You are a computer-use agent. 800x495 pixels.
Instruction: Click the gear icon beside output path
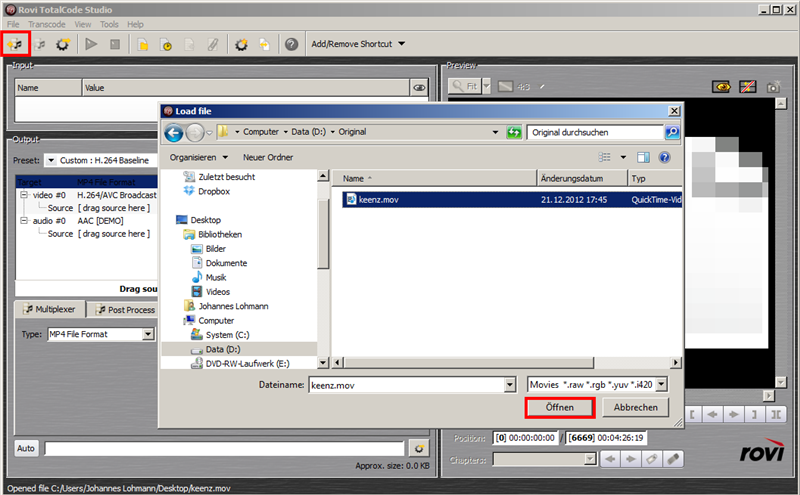pos(418,449)
